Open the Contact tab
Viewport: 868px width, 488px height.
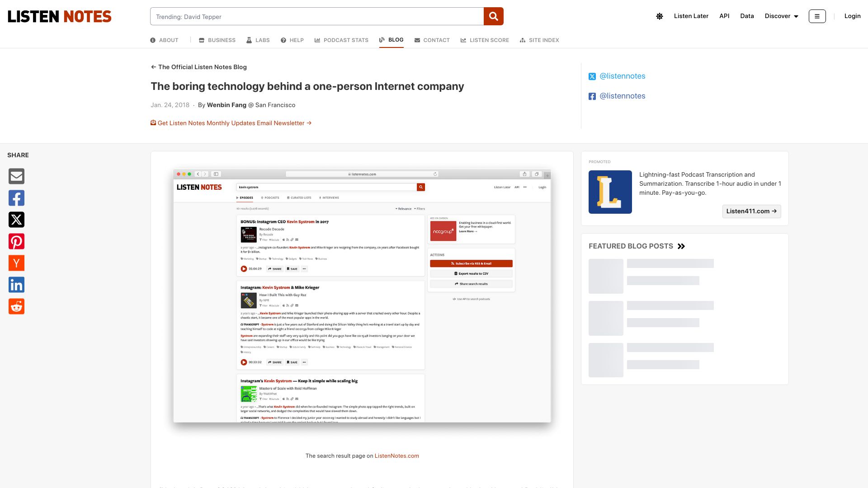click(432, 40)
